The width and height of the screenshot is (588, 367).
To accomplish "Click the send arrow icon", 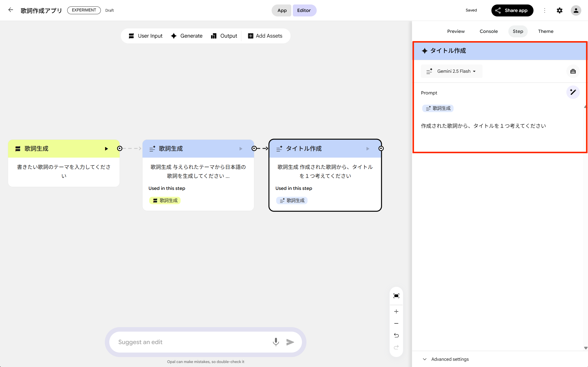I will point(290,342).
